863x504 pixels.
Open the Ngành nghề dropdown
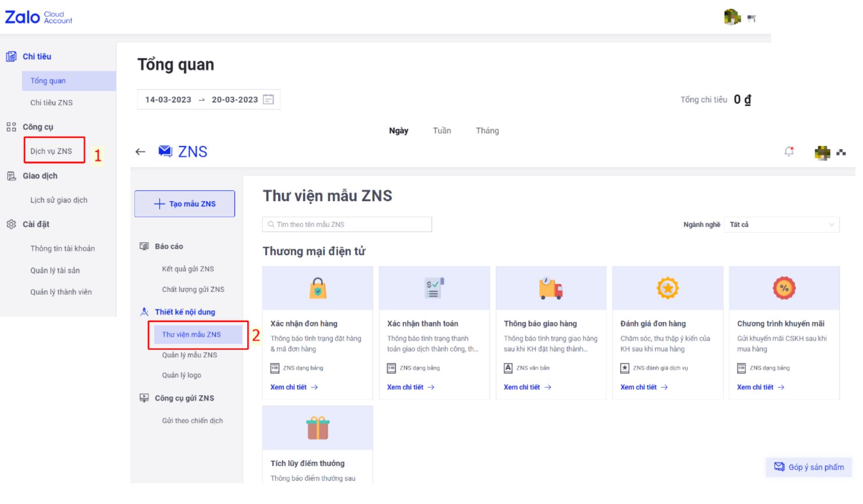(781, 224)
